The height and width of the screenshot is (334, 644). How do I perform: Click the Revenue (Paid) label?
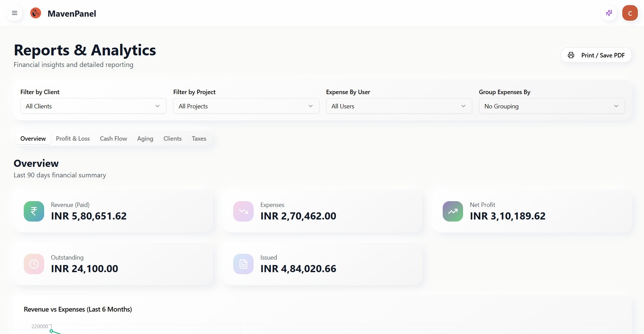[x=70, y=205]
